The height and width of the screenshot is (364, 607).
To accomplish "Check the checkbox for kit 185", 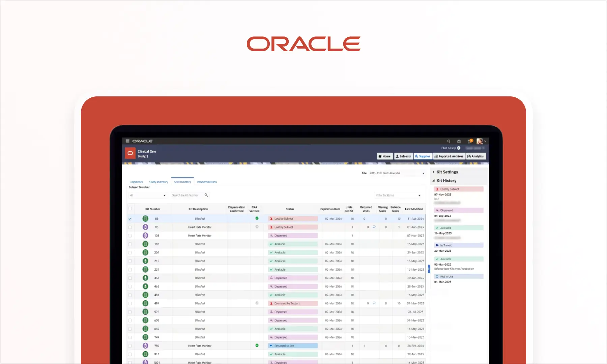I will coord(130,244).
